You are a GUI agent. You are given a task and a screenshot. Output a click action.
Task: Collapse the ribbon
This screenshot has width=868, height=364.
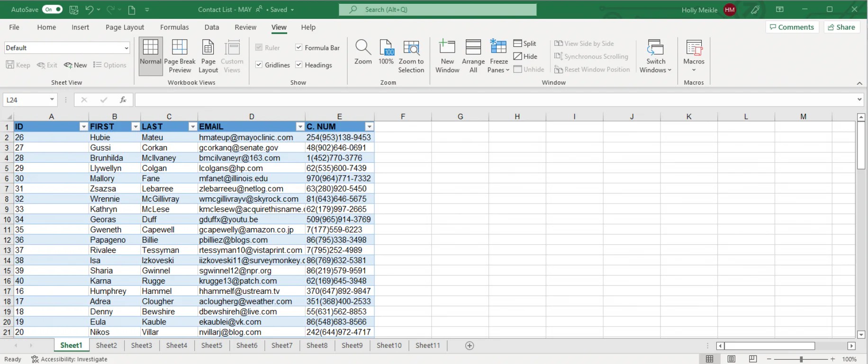pos(859,83)
